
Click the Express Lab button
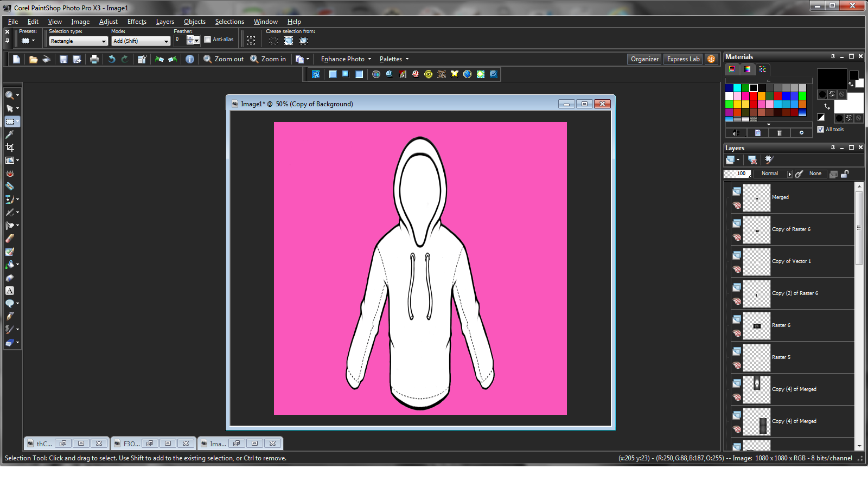point(683,59)
